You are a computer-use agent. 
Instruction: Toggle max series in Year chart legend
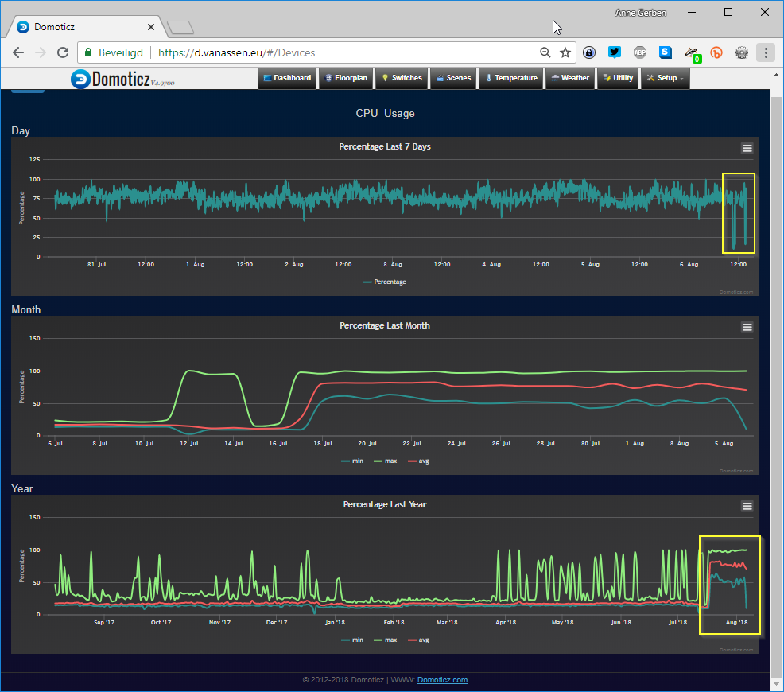tap(386, 640)
